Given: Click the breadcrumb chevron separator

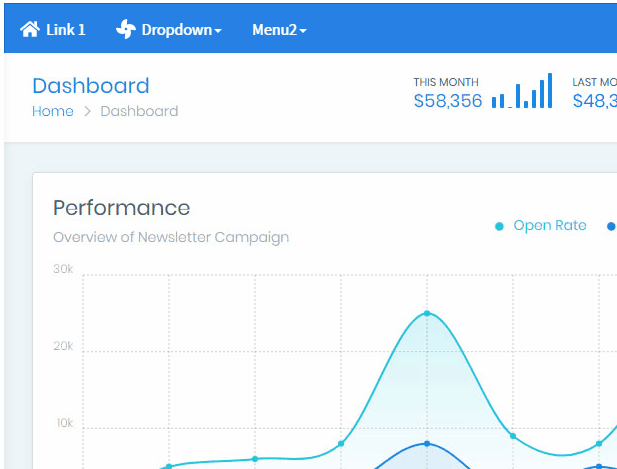Looking at the screenshot, I should 87,111.
